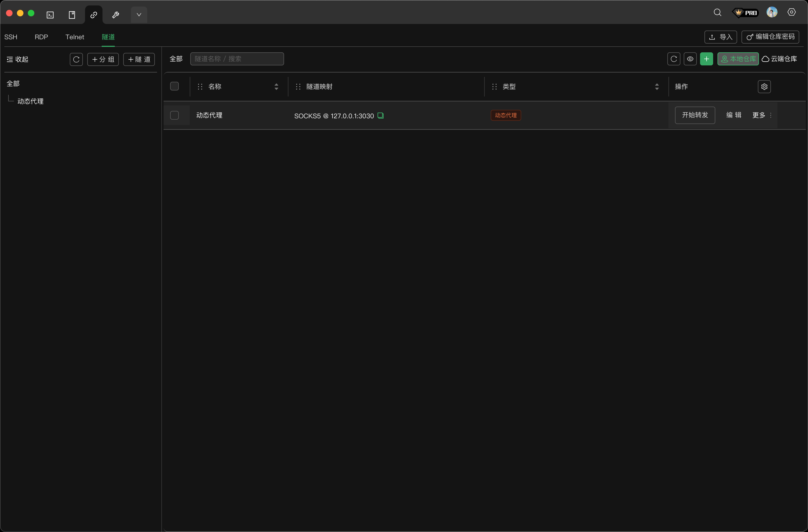This screenshot has width=808, height=532.
Task: Open table column settings gear
Action: click(764, 87)
